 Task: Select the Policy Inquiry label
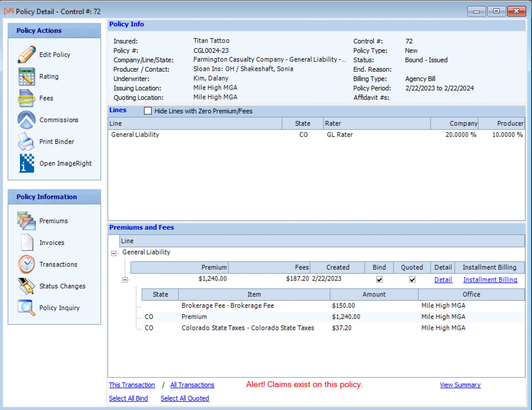click(59, 308)
